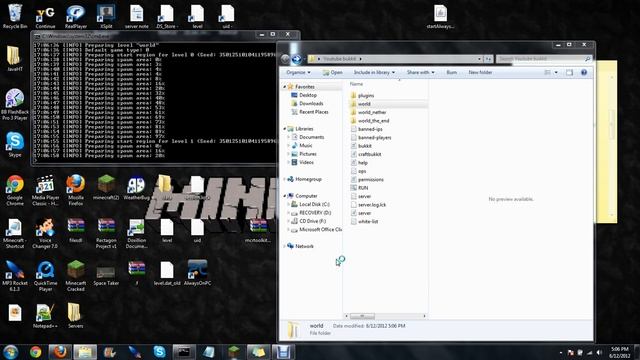Toggle the Explorer preview pane button
The height and width of the screenshot is (360, 640).
click(569, 72)
